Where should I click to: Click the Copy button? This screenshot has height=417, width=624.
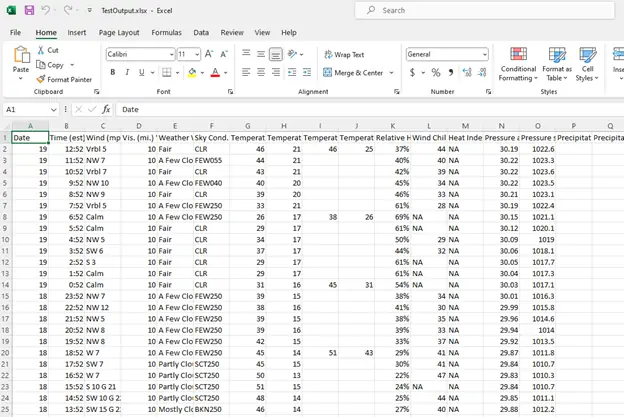pos(51,65)
